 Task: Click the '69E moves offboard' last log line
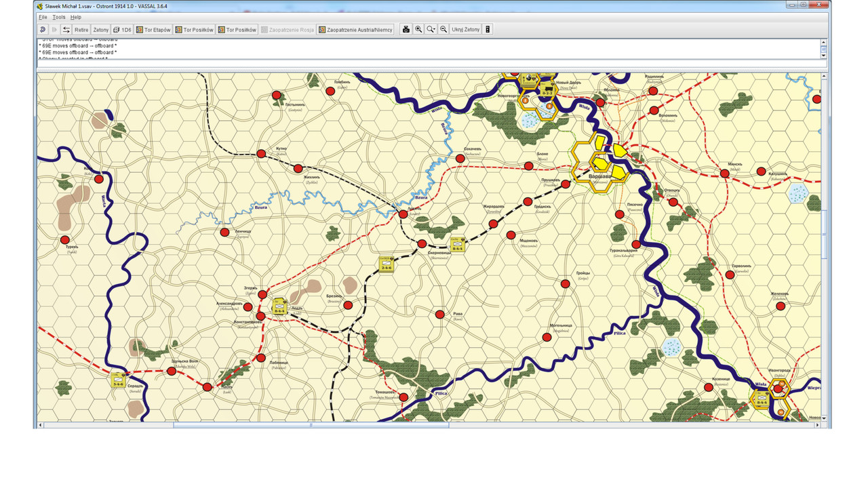click(78, 52)
